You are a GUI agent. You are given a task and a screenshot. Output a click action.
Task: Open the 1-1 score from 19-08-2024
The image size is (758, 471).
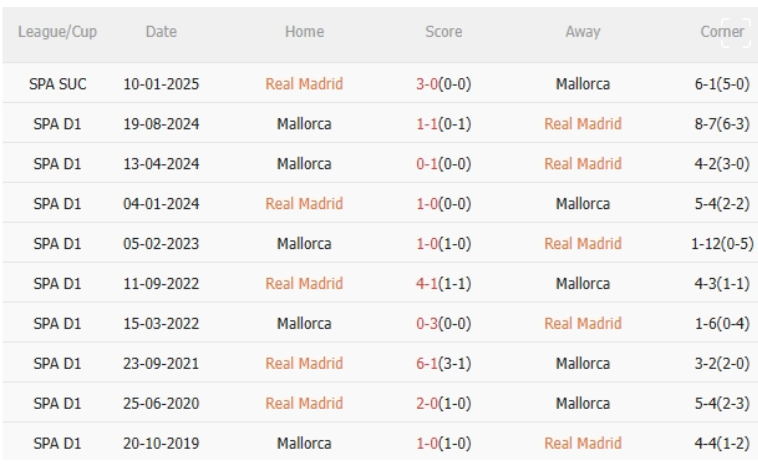[x=443, y=124]
